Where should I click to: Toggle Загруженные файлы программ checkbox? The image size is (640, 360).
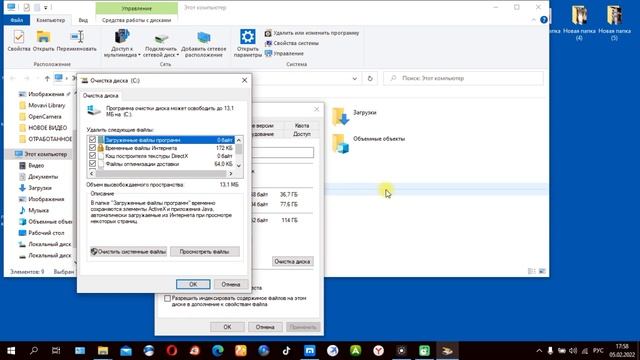pyautogui.click(x=92, y=140)
